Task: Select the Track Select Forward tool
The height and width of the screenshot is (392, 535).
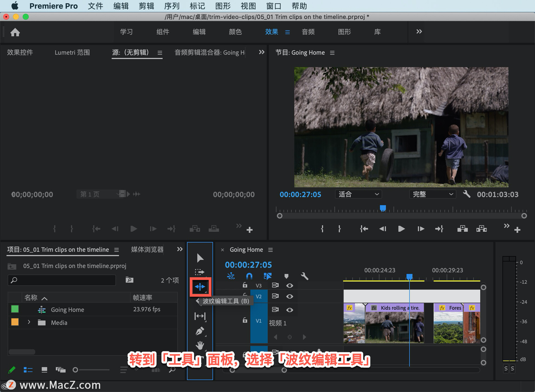Action: [200, 272]
